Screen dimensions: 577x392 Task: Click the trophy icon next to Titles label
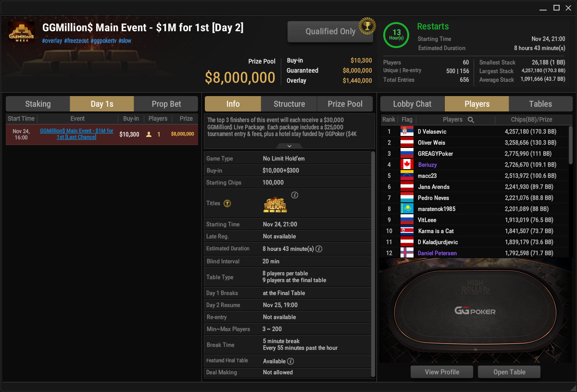227,204
